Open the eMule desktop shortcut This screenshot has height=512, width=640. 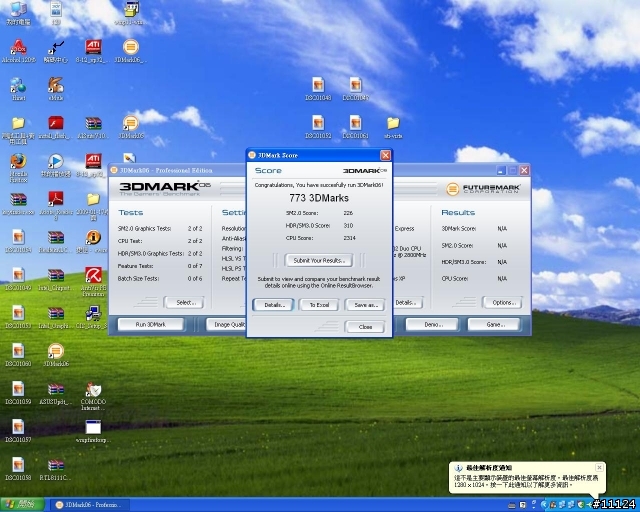pos(56,89)
